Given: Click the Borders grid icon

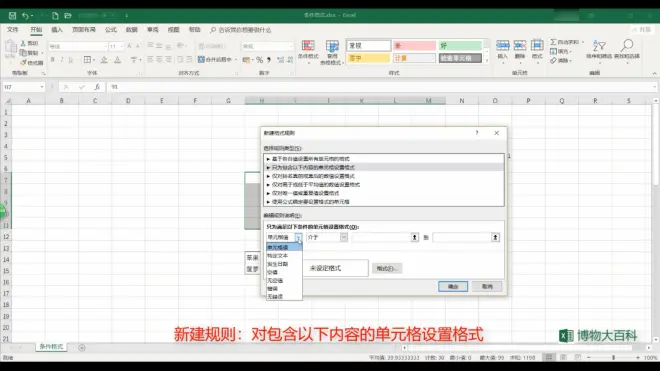Looking at the screenshot, I should [x=87, y=60].
